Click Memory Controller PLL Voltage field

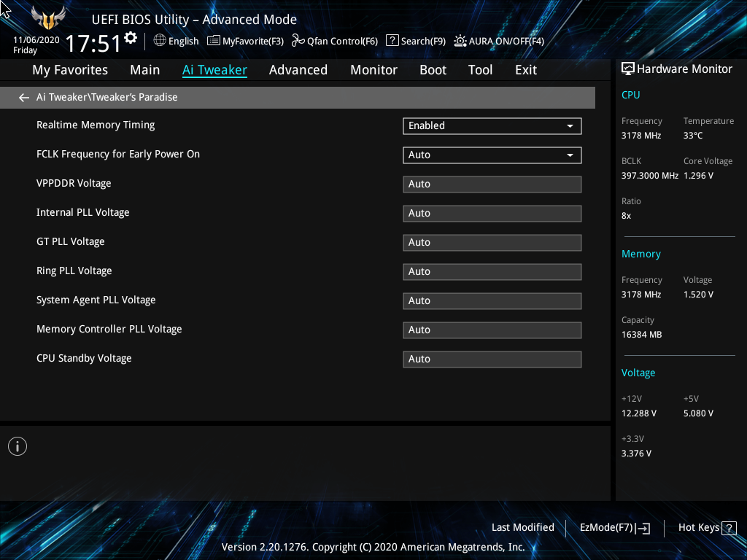coord(492,330)
